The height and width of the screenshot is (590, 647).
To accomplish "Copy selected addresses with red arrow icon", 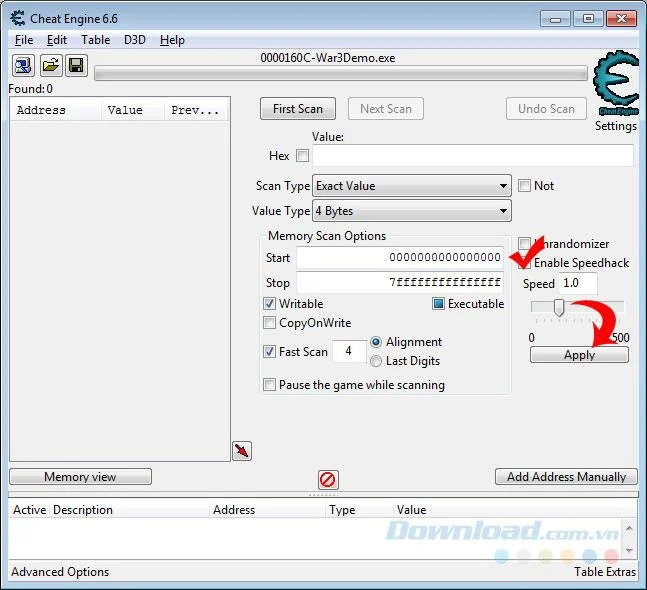I will [242, 451].
